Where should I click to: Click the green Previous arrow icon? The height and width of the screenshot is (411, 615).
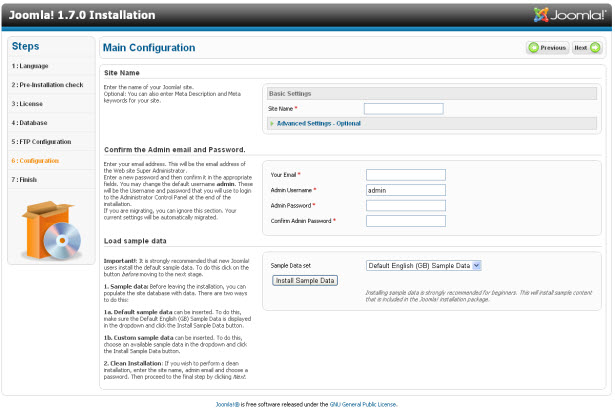tap(534, 47)
